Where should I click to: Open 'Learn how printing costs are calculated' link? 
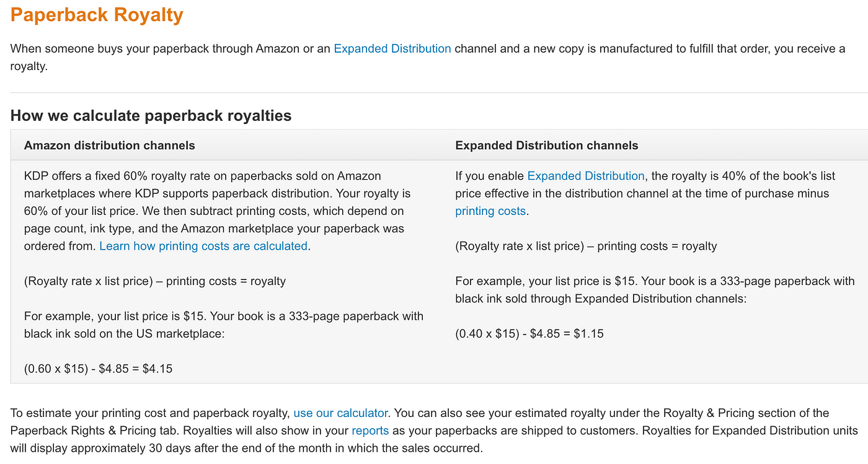[x=203, y=246]
